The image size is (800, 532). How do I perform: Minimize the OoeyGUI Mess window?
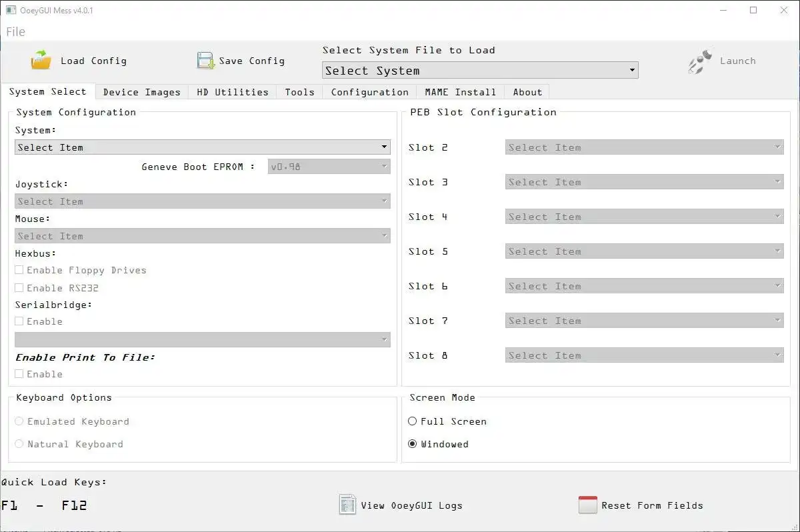(x=723, y=10)
